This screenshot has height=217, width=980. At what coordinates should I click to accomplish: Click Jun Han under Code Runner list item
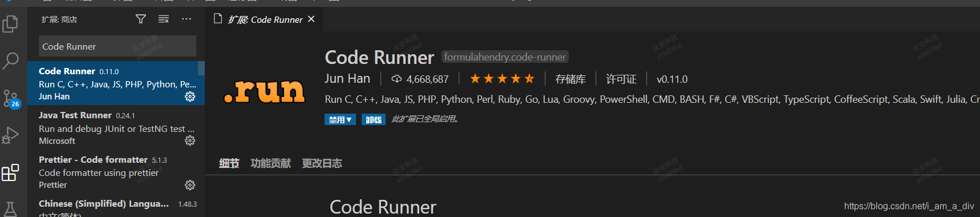(54, 97)
